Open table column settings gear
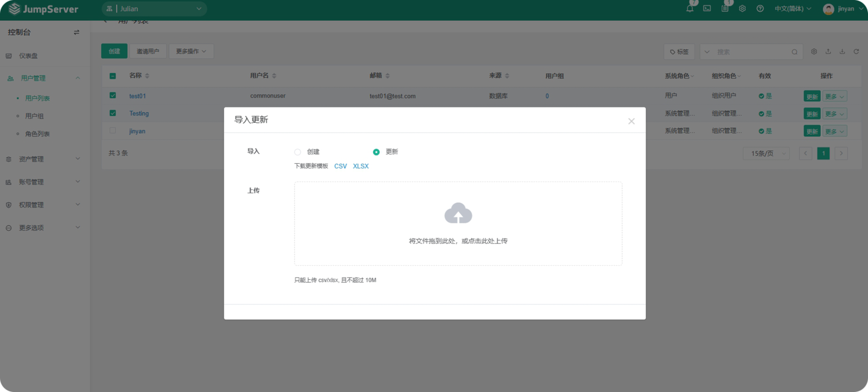 click(814, 52)
